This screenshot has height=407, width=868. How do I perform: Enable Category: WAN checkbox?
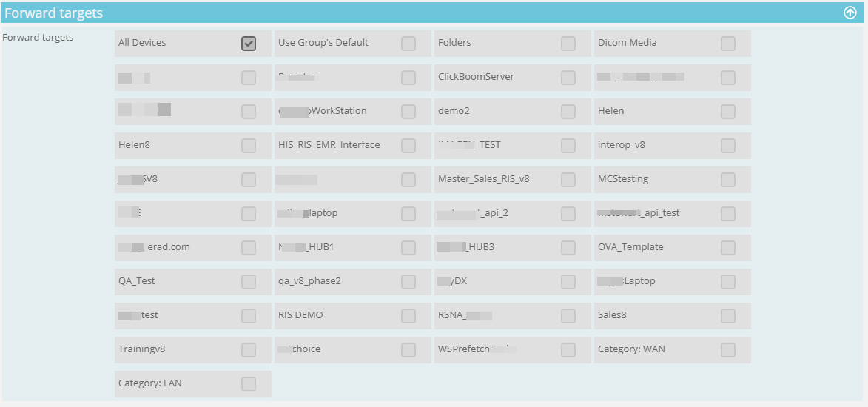tap(728, 350)
